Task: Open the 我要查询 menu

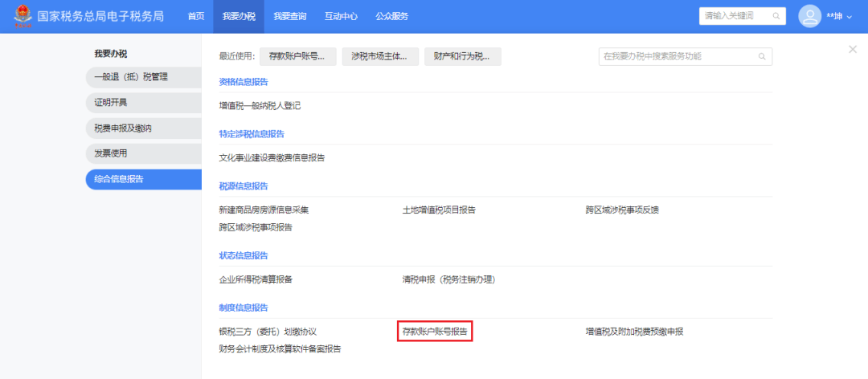Action: [x=290, y=17]
